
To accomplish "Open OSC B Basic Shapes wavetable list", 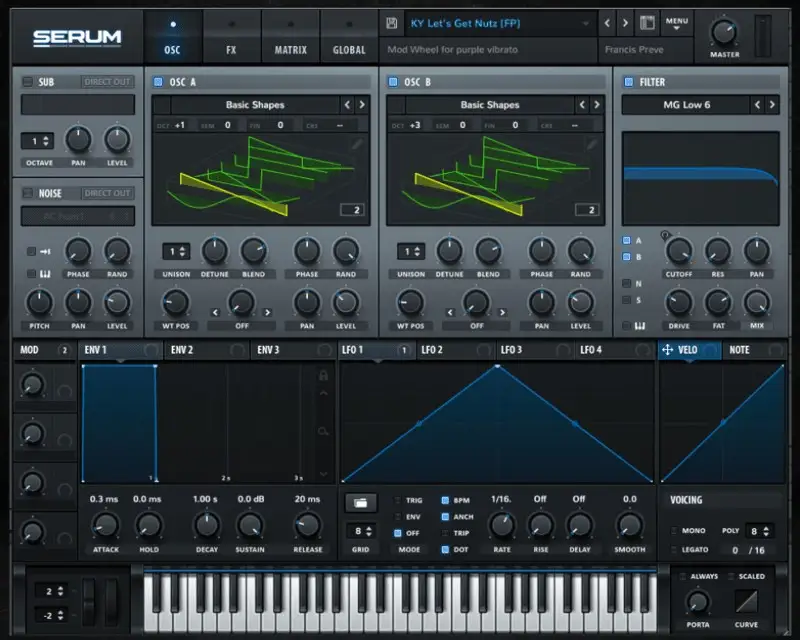I will click(x=485, y=104).
